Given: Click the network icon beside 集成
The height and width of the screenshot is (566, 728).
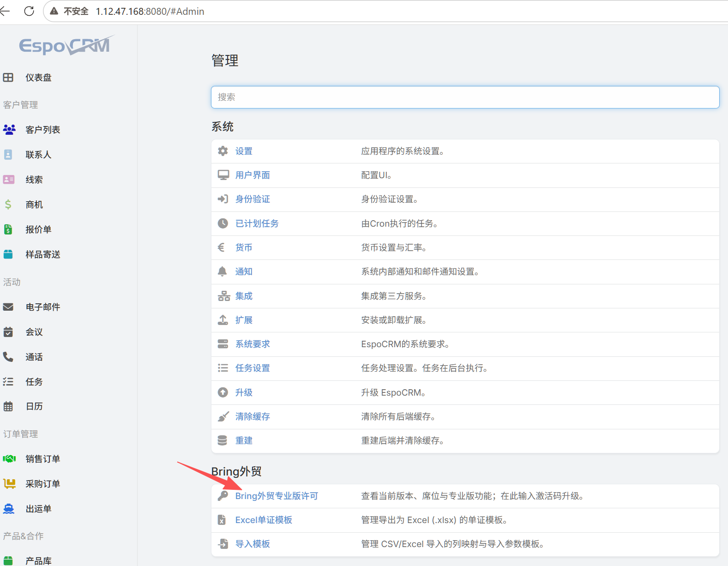Looking at the screenshot, I should tap(224, 296).
